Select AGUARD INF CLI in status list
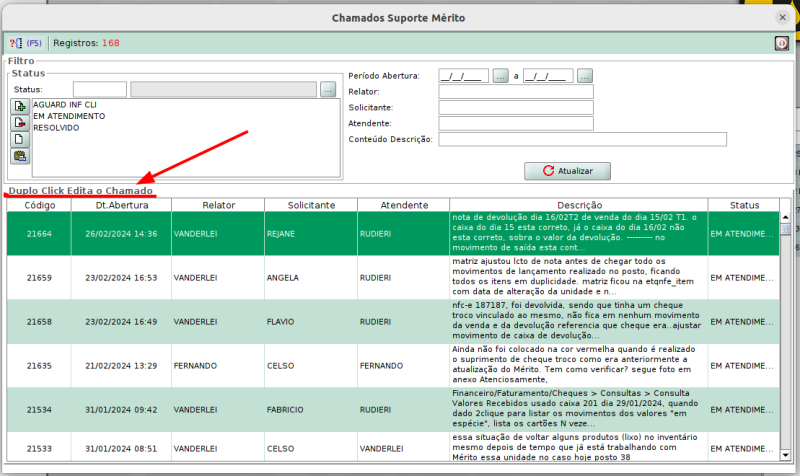 pyautogui.click(x=65, y=105)
